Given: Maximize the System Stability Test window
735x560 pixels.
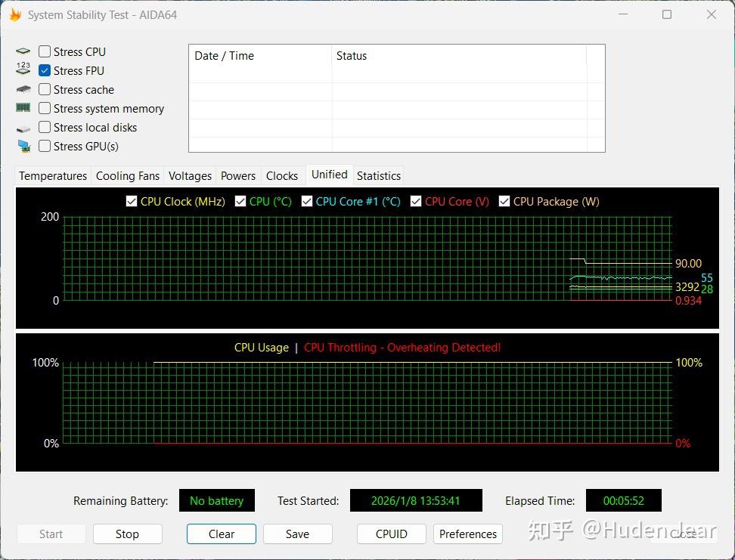Looking at the screenshot, I should point(666,14).
